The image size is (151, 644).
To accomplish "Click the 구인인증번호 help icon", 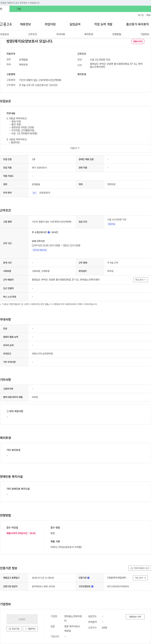I will tap(92, 586).
